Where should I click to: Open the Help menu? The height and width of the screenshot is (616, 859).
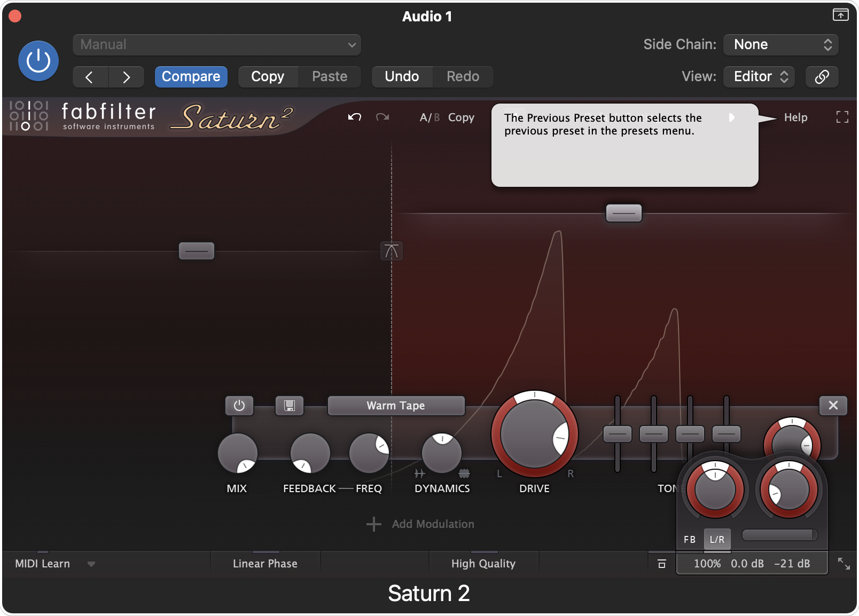pyautogui.click(x=795, y=117)
